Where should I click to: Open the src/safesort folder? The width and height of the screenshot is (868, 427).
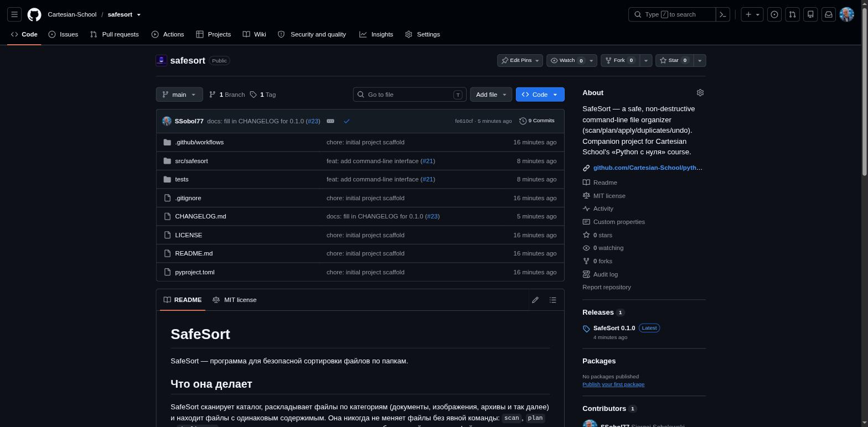[x=192, y=161]
